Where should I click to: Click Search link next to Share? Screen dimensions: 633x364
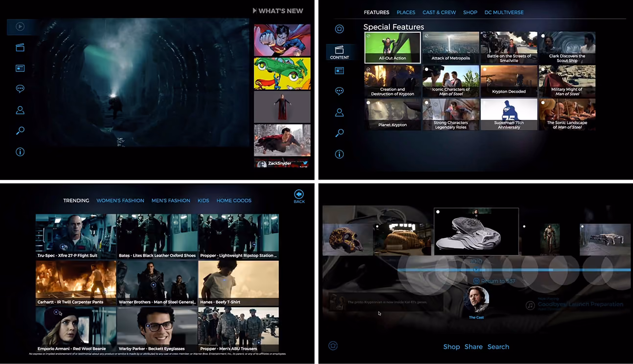click(498, 347)
